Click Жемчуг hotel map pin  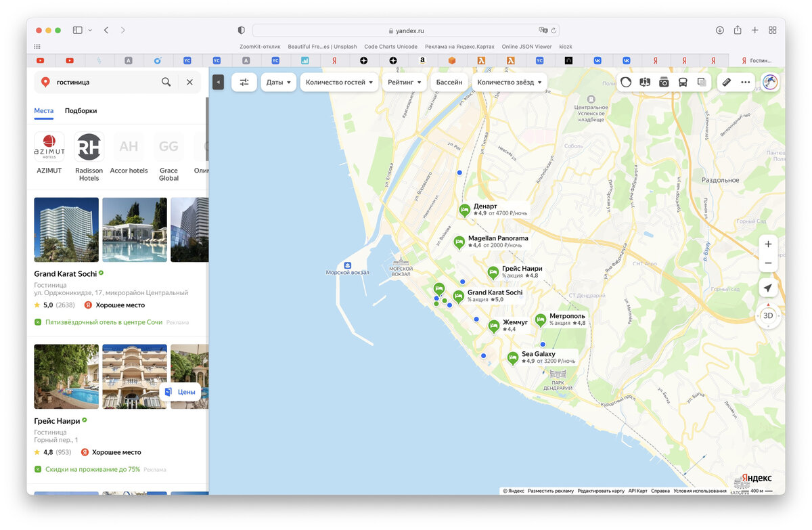[x=494, y=326]
